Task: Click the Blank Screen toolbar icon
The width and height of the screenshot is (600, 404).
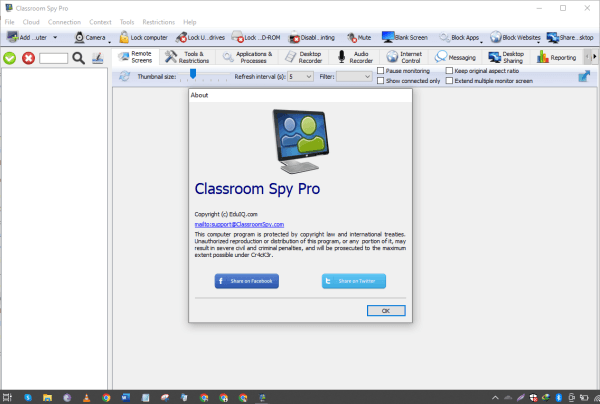Action: (388, 37)
